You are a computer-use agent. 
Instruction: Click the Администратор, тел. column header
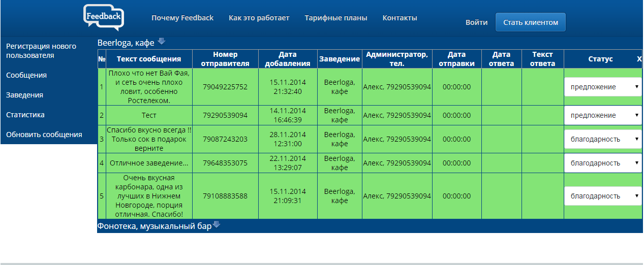(x=397, y=59)
